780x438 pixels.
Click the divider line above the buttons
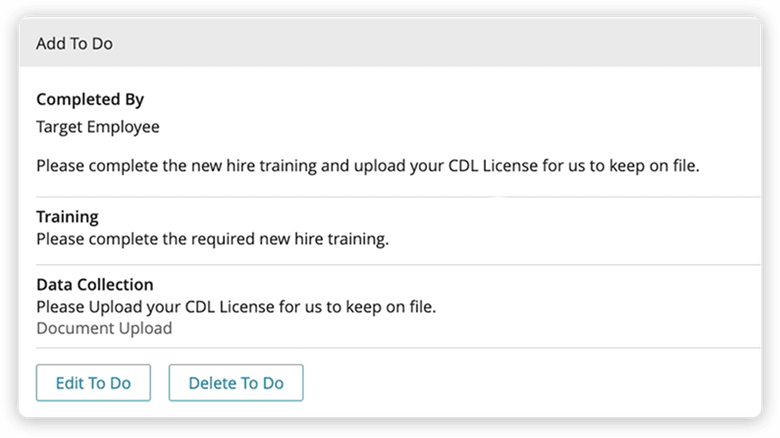click(x=398, y=348)
